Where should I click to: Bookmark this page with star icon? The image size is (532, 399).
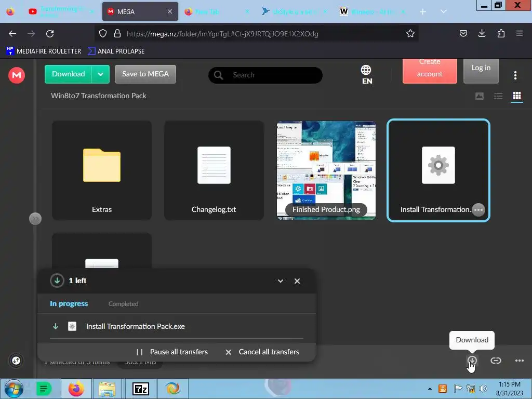click(x=410, y=33)
